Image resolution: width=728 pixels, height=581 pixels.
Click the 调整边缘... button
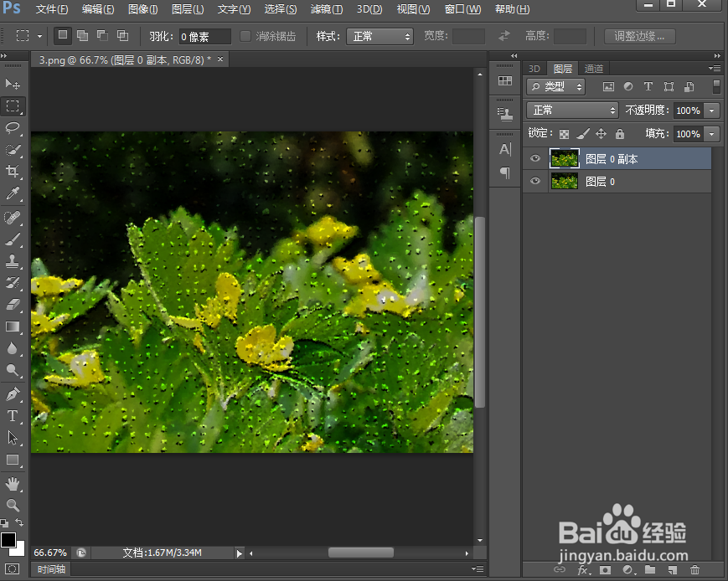[639, 36]
